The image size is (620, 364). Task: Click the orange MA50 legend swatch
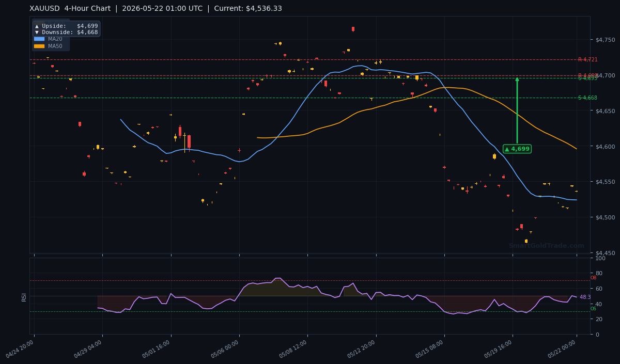[x=39, y=46]
